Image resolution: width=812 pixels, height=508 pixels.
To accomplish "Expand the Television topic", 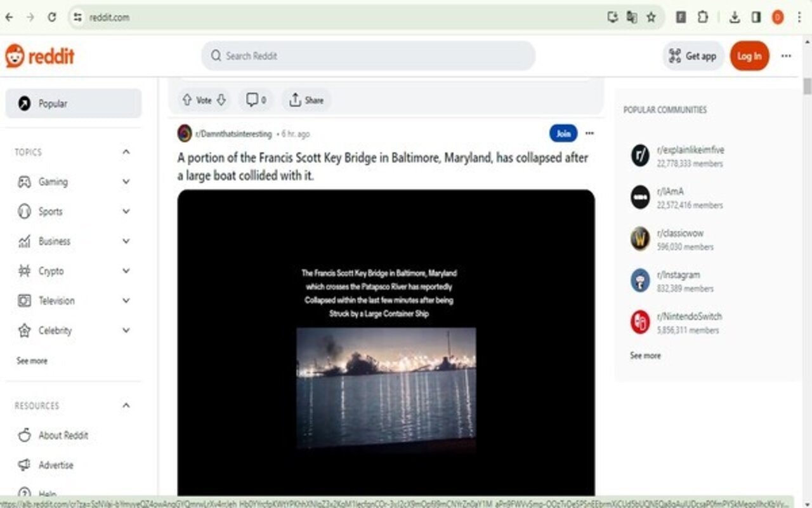I will pyautogui.click(x=126, y=300).
